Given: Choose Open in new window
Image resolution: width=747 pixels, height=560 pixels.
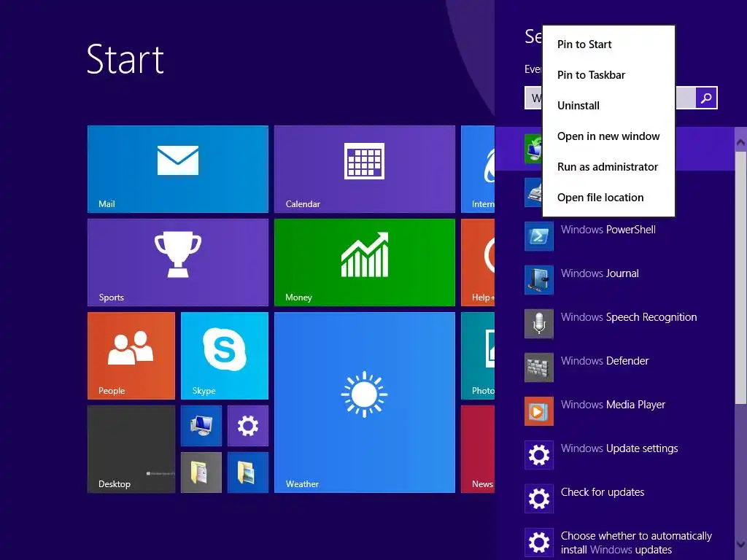Looking at the screenshot, I should [x=609, y=136].
